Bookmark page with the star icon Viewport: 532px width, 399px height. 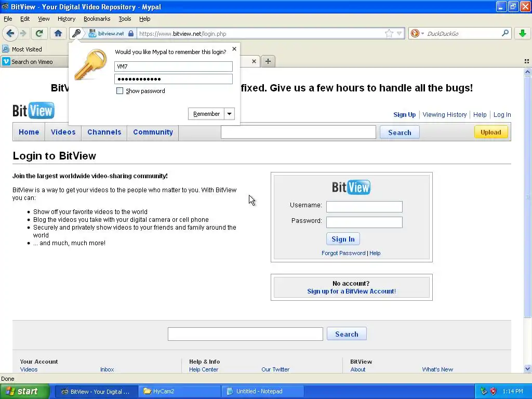tap(389, 33)
